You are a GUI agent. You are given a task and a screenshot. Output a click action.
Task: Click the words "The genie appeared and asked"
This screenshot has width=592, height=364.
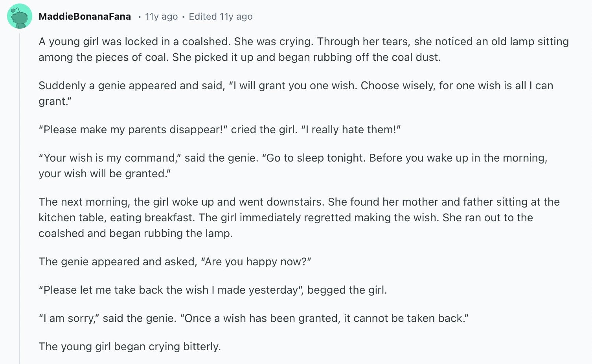[118, 261]
